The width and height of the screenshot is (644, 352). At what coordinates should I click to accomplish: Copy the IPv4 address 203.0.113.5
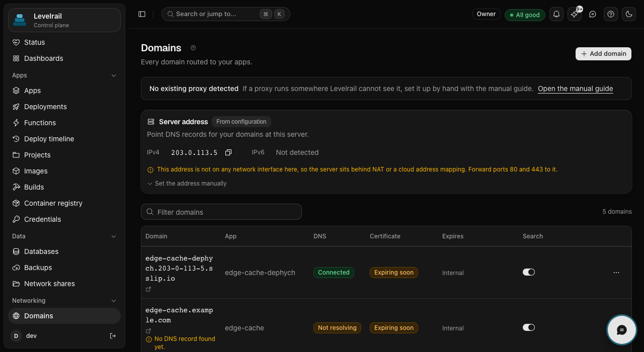pos(228,152)
